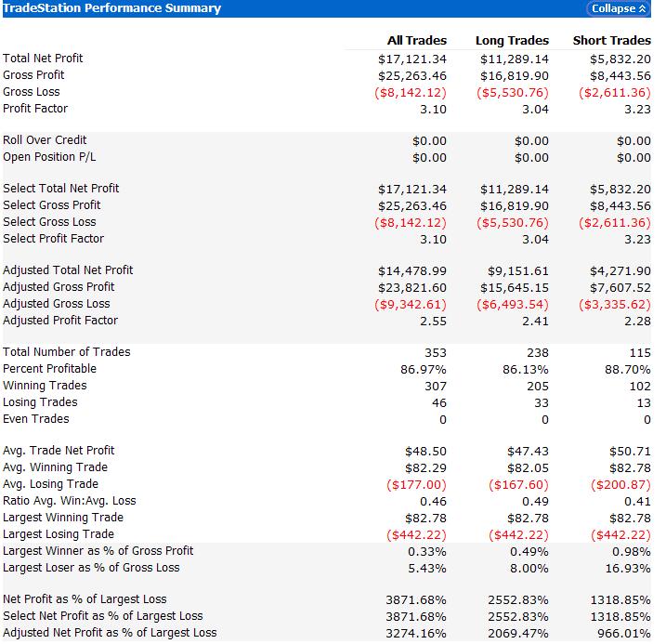
Task: Click Select Net Profit as % of Largest Loss
Action: coord(103,616)
